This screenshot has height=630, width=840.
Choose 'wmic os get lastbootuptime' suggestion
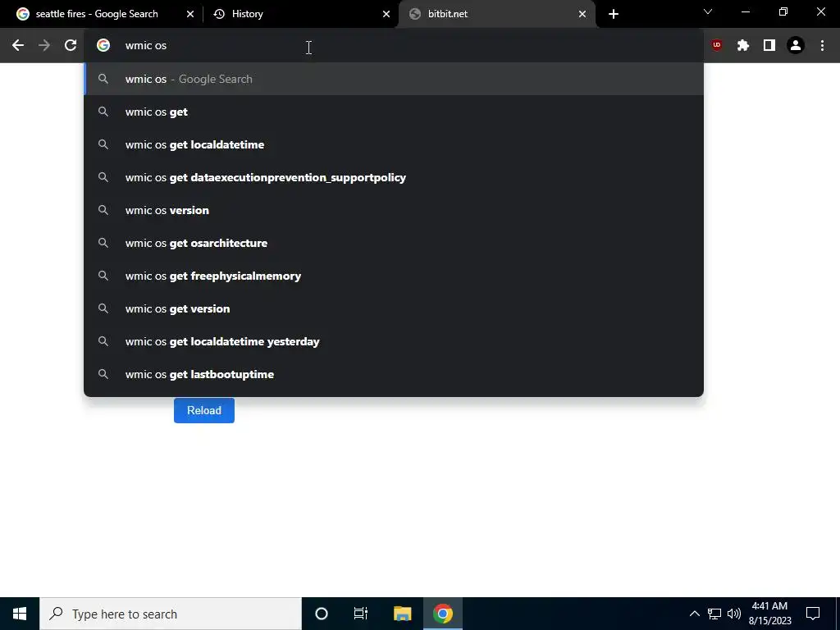coord(394,374)
